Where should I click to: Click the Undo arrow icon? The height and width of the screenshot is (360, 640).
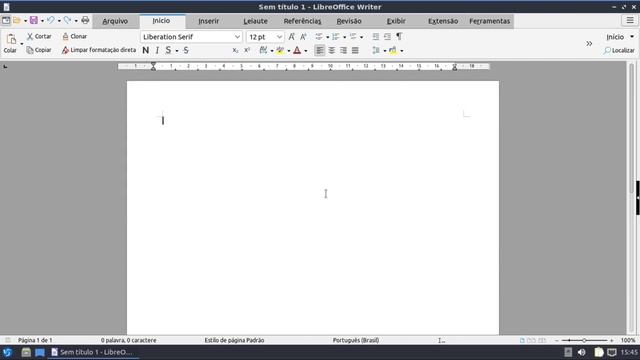[51, 20]
